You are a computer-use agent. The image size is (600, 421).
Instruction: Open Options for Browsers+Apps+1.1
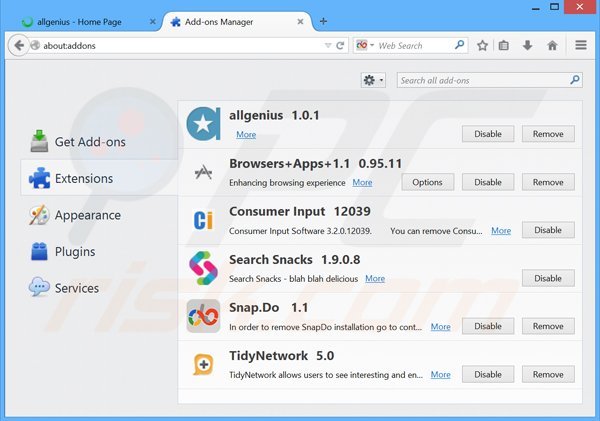pyautogui.click(x=427, y=182)
